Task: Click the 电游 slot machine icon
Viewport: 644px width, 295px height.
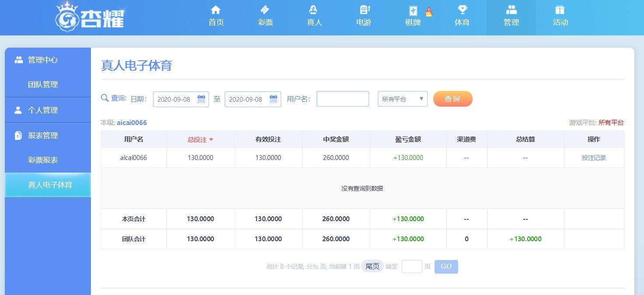Action: click(364, 10)
